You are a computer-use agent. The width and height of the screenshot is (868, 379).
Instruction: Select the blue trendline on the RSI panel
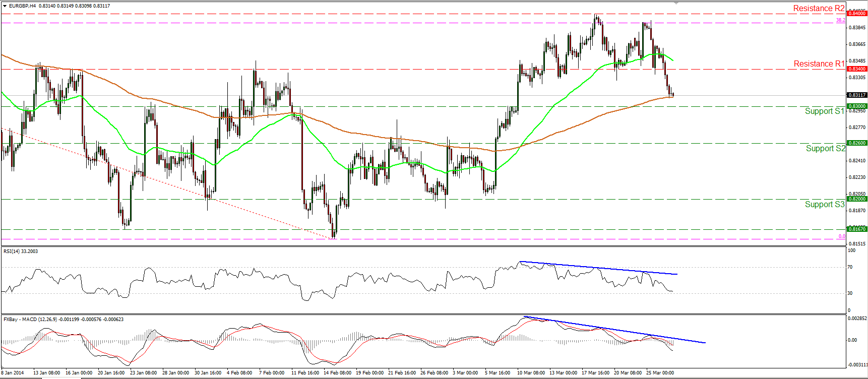click(598, 268)
